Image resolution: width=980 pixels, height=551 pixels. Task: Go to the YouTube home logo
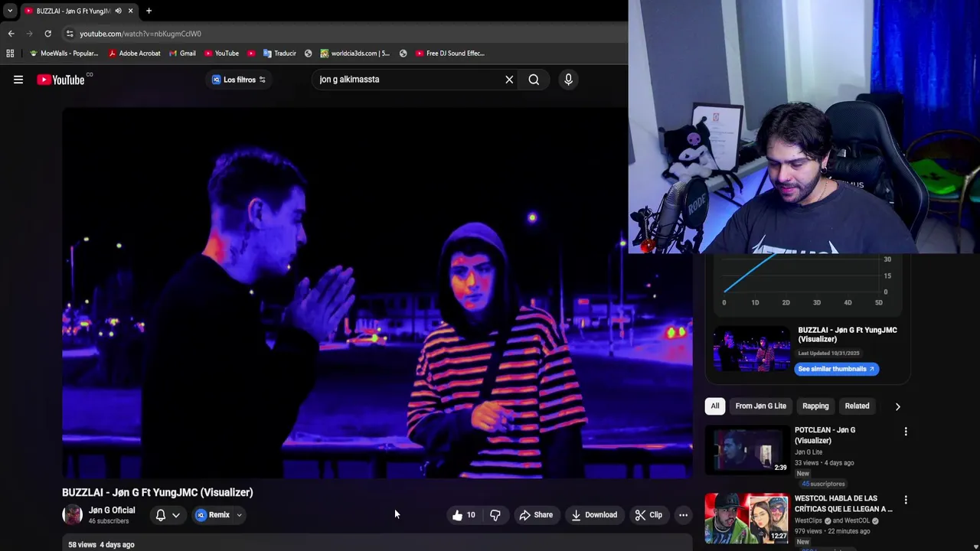60,80
